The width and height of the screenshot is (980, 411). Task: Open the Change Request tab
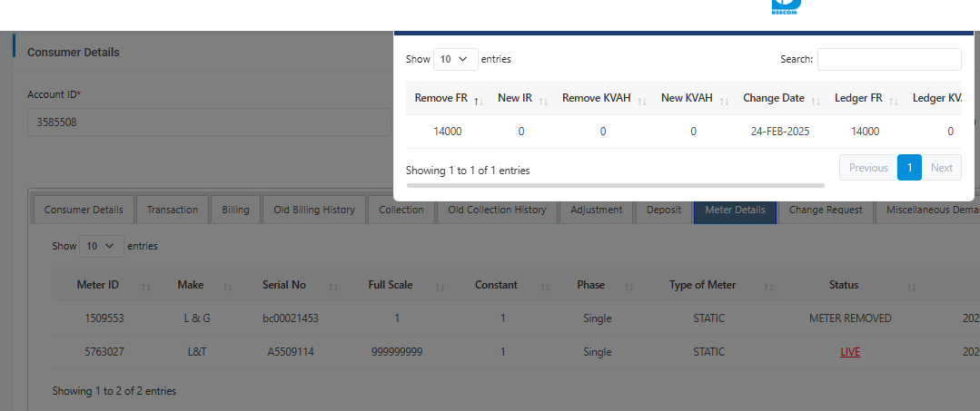[826, 210]
